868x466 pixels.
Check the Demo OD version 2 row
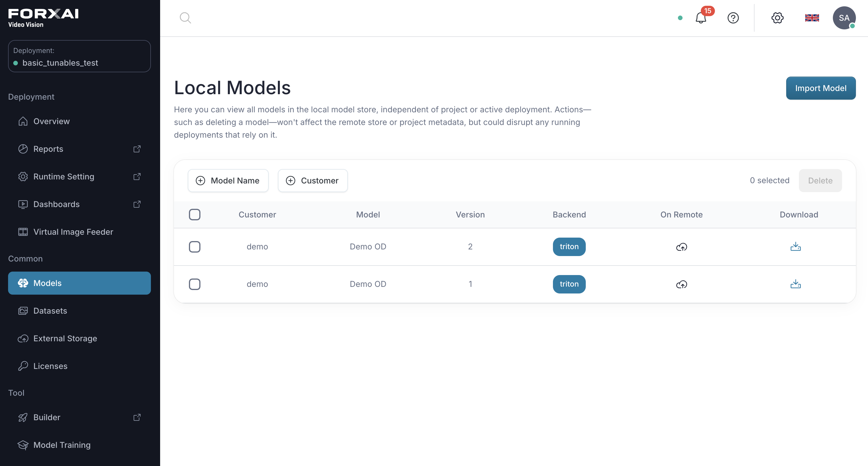[x=194, y=247]
